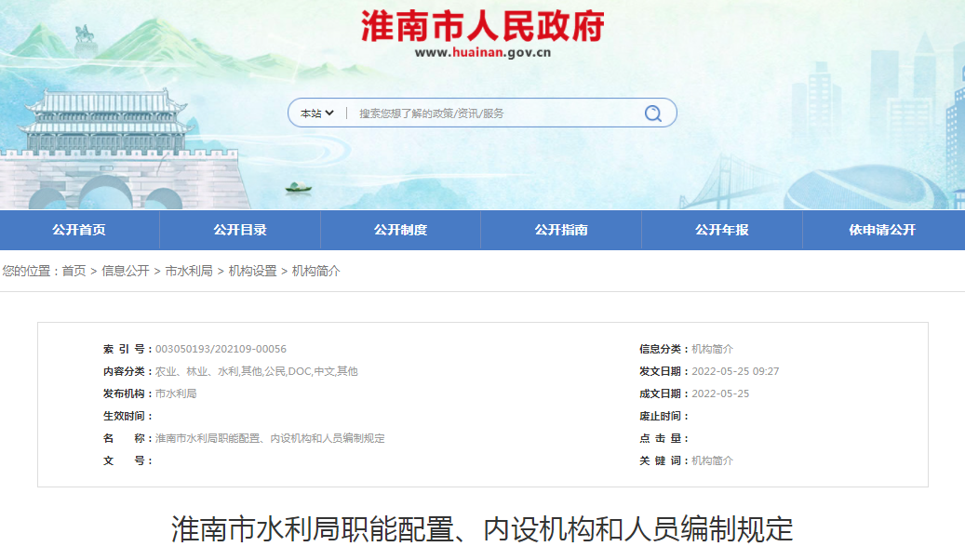Open the 公开目录 section

point(240,230)
